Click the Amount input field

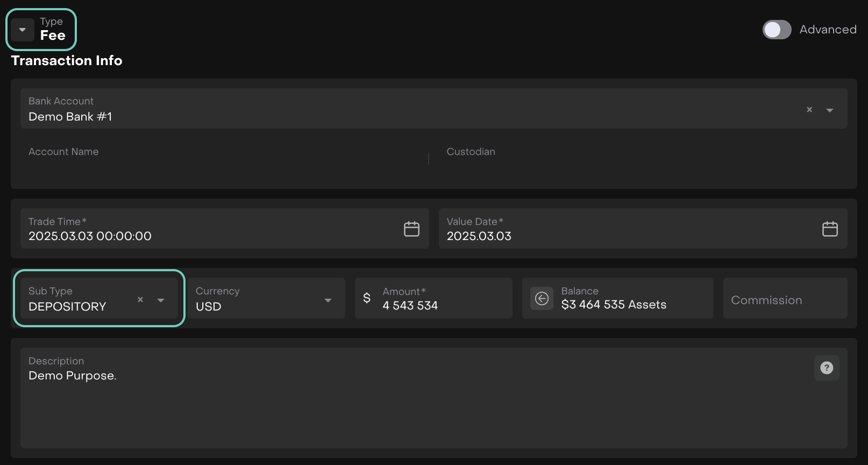[441, 305]
